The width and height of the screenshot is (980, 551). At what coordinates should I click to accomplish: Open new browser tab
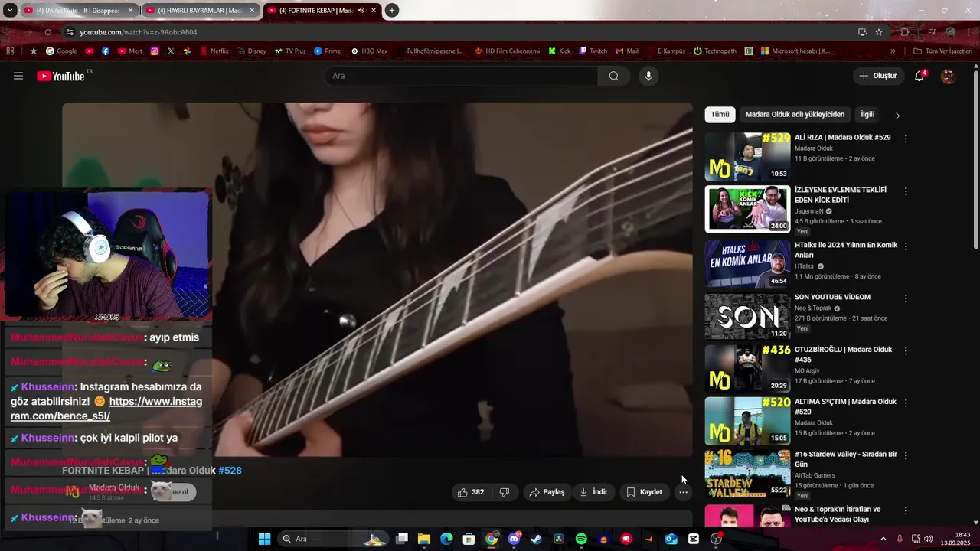coord(392,11)
